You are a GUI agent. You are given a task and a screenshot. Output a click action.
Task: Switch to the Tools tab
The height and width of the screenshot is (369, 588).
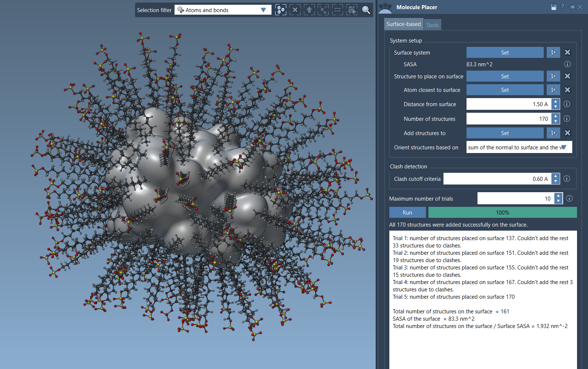click(432, 25)
